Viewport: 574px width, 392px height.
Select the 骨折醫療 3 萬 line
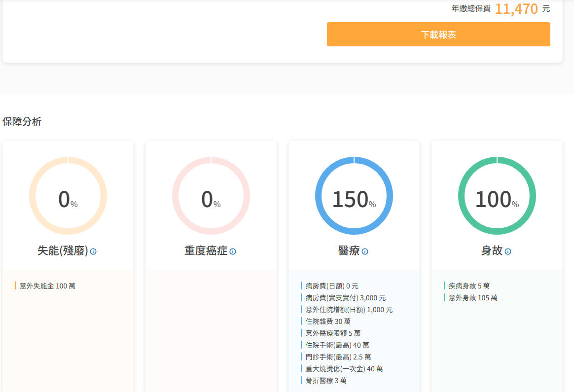click(x=326, y=381)
